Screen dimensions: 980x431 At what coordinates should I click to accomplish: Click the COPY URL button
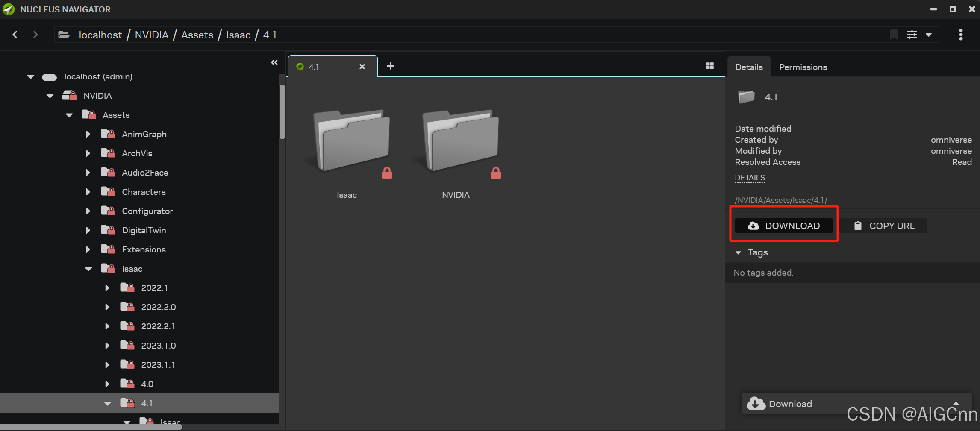click(884, 226)
